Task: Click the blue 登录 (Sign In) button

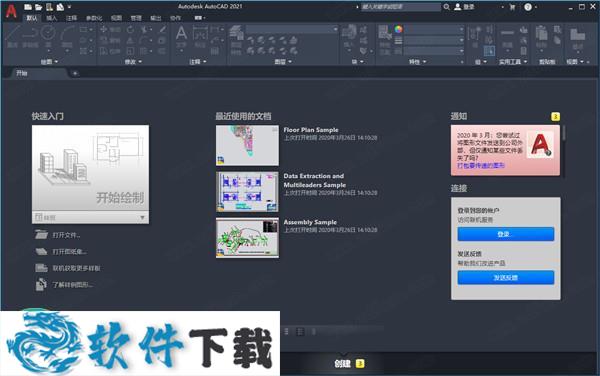Action: (x=505, y=234)
